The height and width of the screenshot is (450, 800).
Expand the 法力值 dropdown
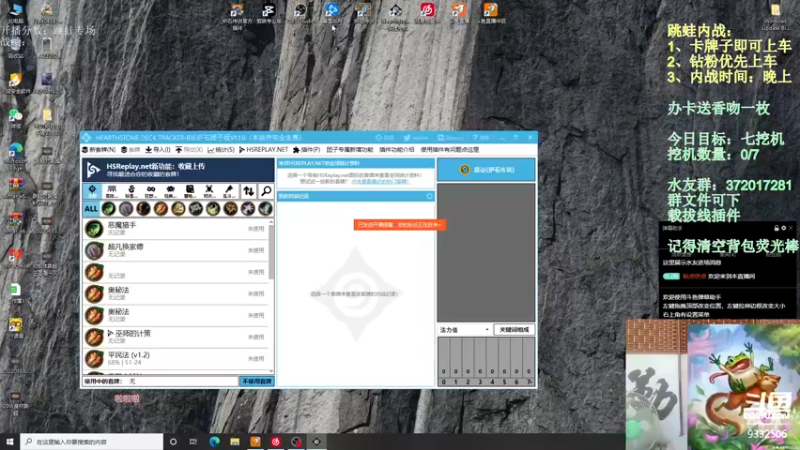(x=464, y=330)
